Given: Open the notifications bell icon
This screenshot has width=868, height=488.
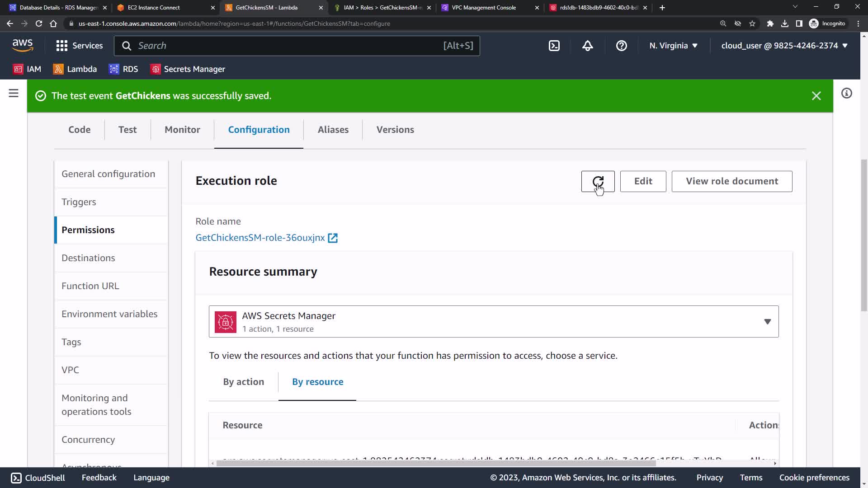Looking at the screenshot, I should 587,46.
